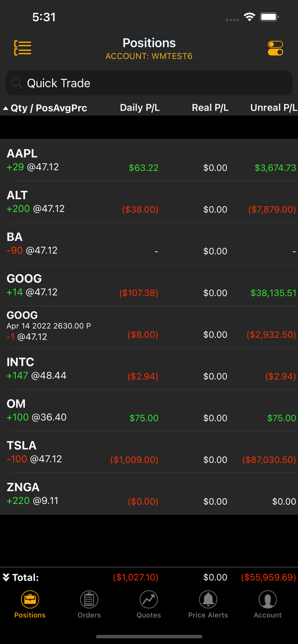The height and width of the screenshot is (644, 298).
Task: Open the Account profile tab
Action: pyautogui.click(x=267, y=604)
